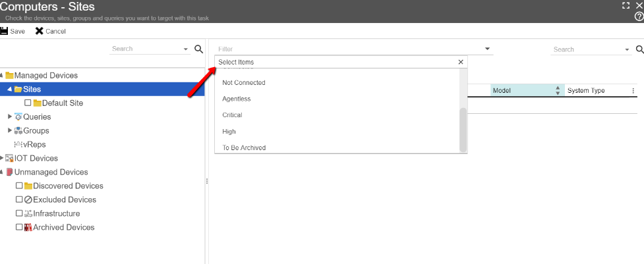Screen dimensions: 644x264
Task: Expand the IOT Devices tree node
Action: tap(1, 158)
